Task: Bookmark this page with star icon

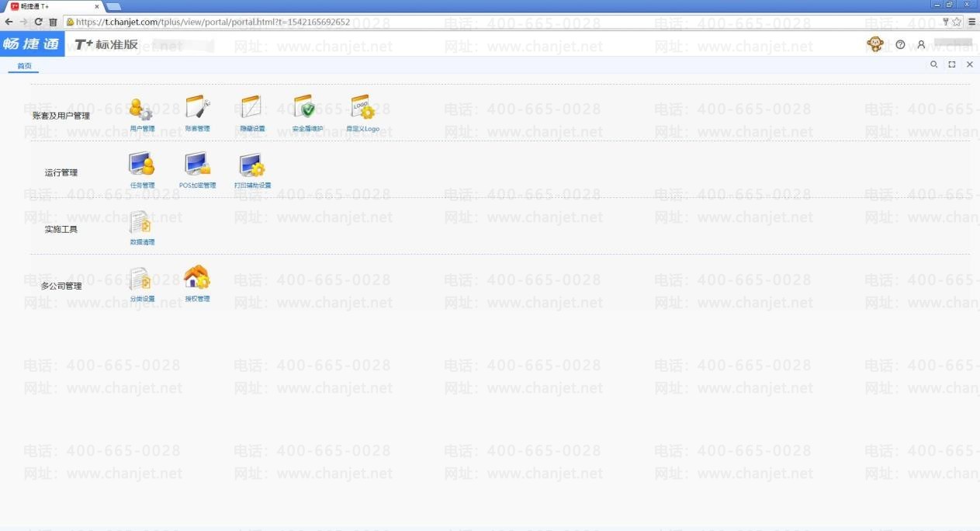Action: pos(957,22)
